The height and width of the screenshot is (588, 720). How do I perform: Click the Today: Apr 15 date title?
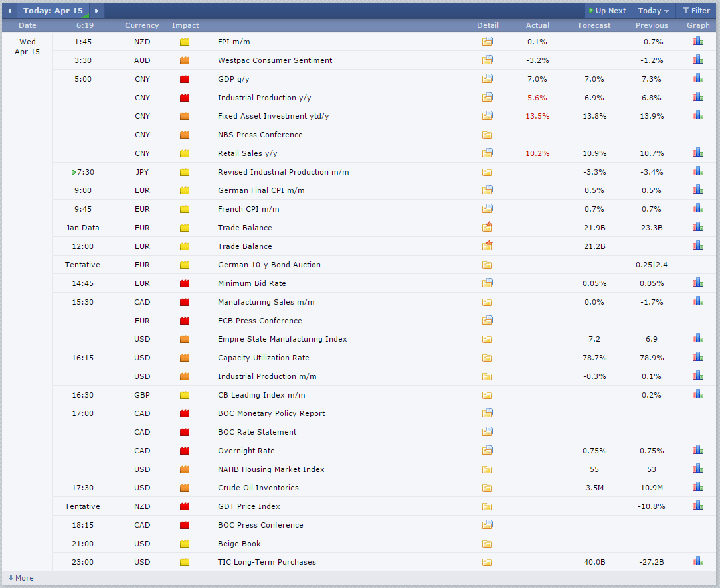[x=53, y=11]
